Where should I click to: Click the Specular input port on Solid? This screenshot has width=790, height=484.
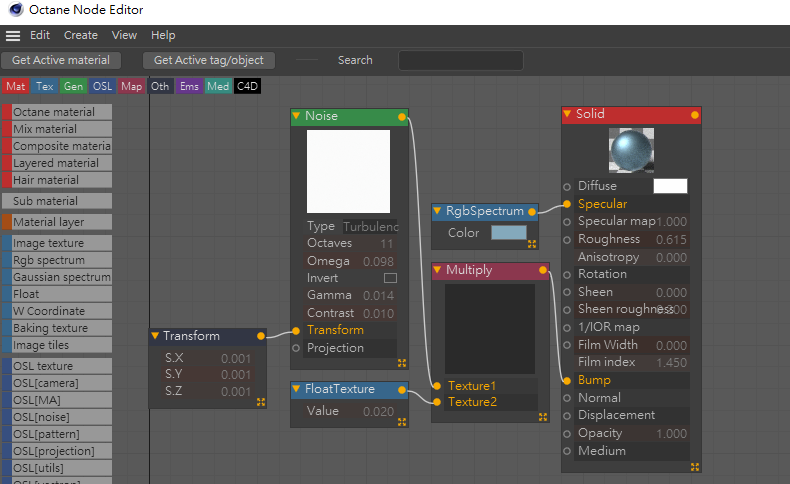click(x=567, y=204)
